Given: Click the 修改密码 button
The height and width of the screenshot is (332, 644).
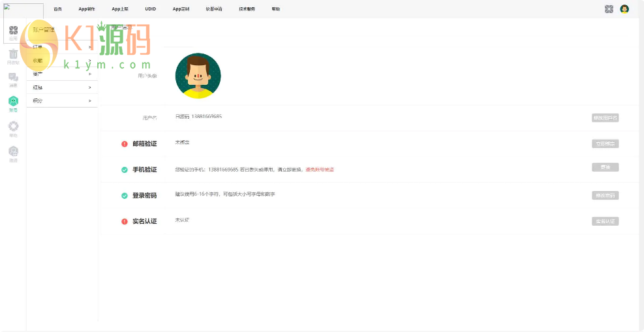Looking at the screenshot, I should pyautogui.click(x=605, y=196).
